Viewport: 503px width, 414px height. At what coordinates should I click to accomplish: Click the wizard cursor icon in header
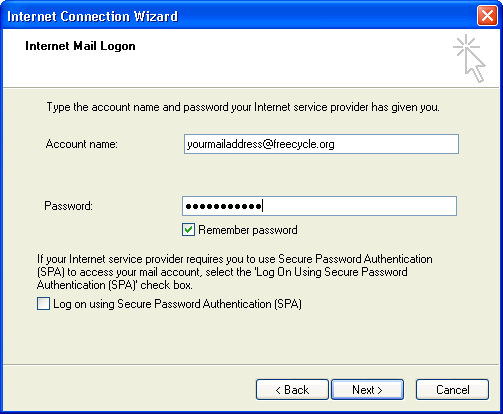click(469, 58)
